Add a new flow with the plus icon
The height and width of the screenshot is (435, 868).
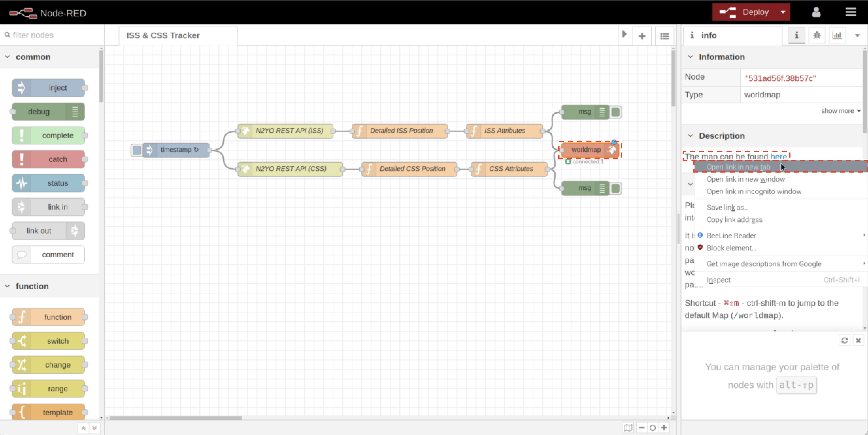point(642,35)
